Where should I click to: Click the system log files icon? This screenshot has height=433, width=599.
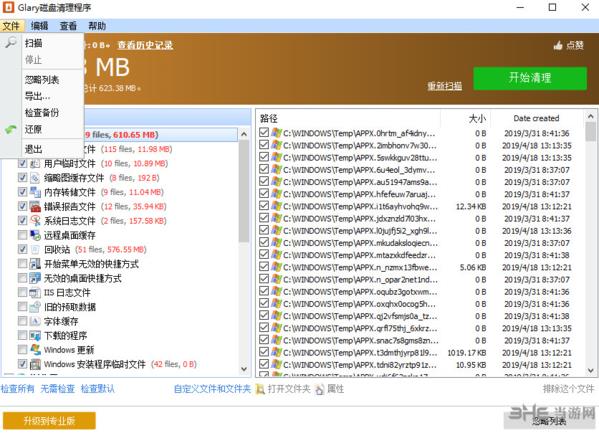[35, 221]
